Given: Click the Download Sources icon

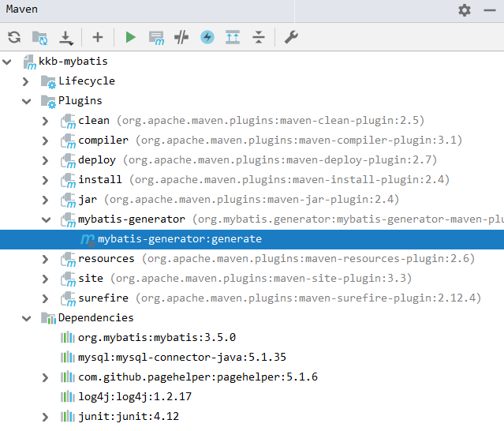Looking at the screenshot, I should pos(65,37).
